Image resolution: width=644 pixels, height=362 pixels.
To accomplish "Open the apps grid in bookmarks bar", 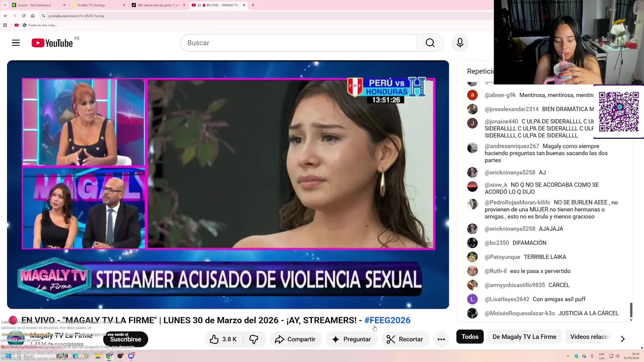I will point(5,25).
